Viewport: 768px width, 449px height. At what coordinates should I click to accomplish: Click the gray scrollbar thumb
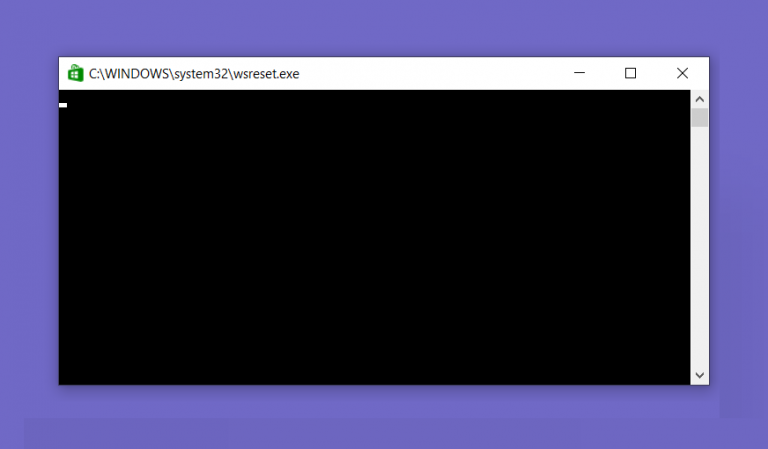699,118
